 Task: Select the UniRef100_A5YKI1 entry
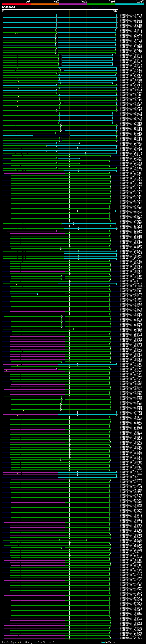(131, 37)
